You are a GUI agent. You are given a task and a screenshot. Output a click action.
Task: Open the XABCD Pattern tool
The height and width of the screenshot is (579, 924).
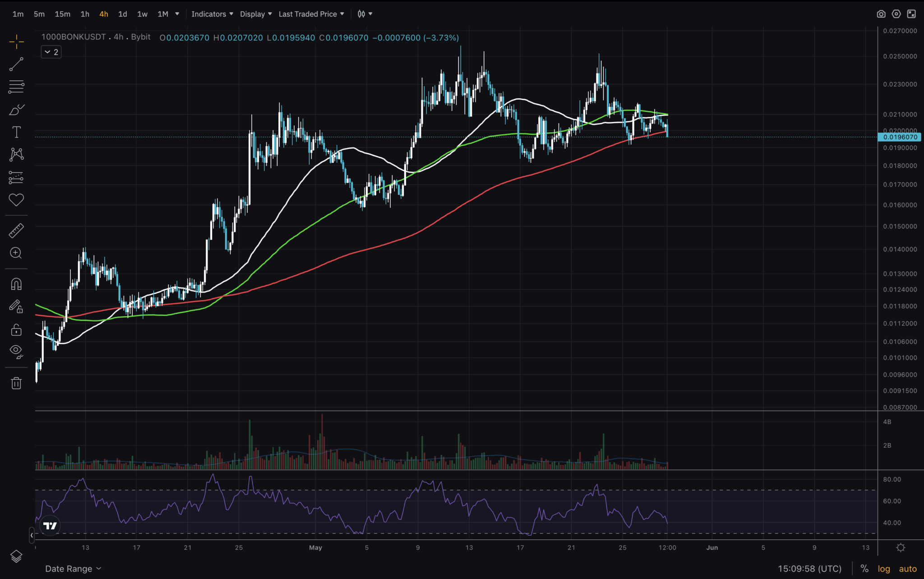pyautogui.click(x=17, y=154)
